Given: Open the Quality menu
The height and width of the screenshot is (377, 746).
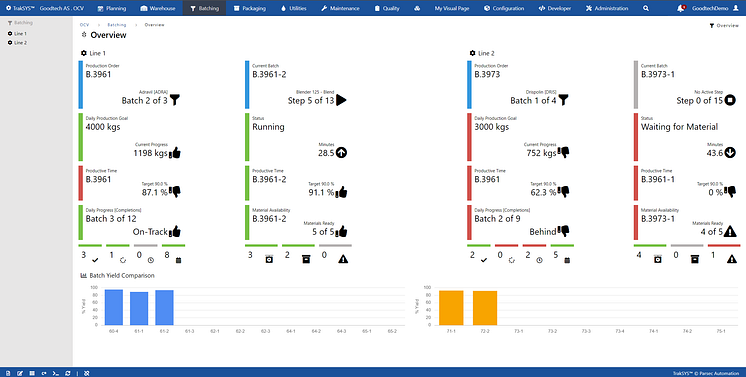Looking at the screenshot, I should point(387,8).
